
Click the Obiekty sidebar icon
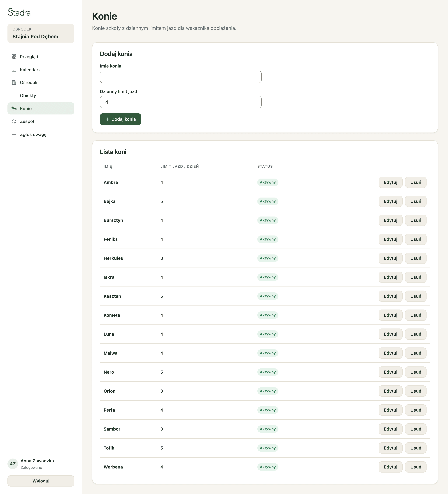(x=14, y=96)
